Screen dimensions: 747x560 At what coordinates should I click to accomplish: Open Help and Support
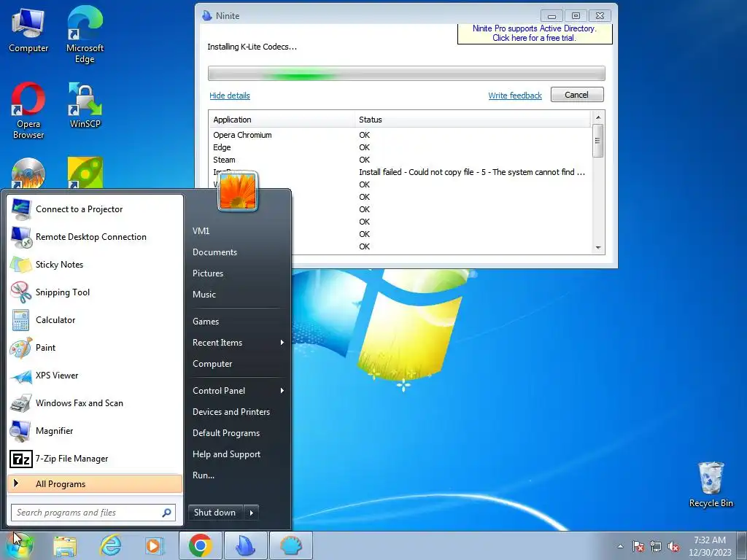(x=226, y=454)
